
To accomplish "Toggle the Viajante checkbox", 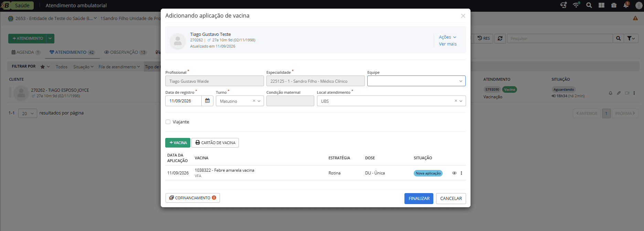I will (x=168, y=122).
